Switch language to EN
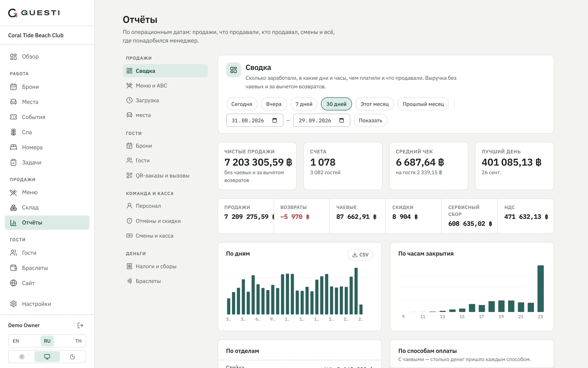This screenshot has width=588, height=368. point(16,341)
